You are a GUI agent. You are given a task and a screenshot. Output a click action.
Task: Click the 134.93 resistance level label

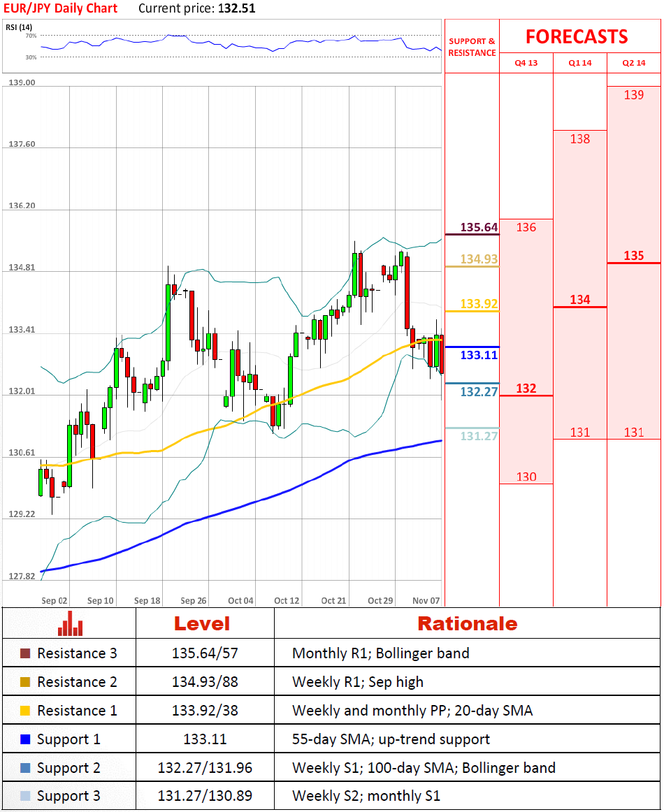479,259
